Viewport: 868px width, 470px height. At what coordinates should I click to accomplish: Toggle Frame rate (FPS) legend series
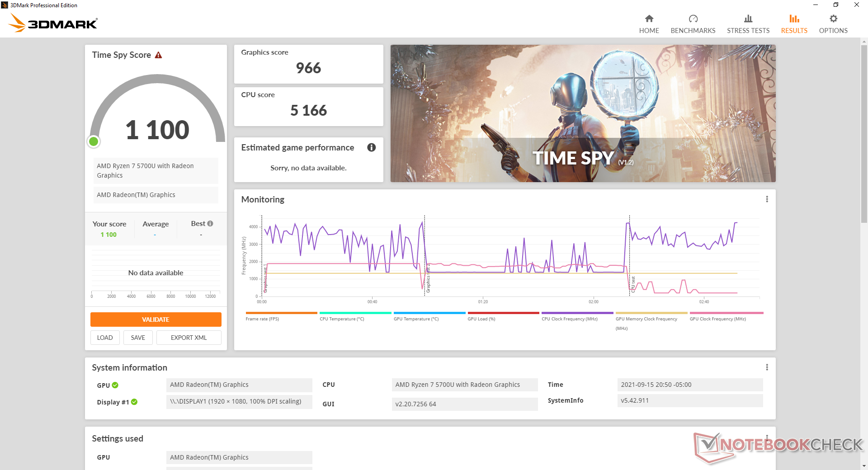pyautogui.click(x=281, y=316)
